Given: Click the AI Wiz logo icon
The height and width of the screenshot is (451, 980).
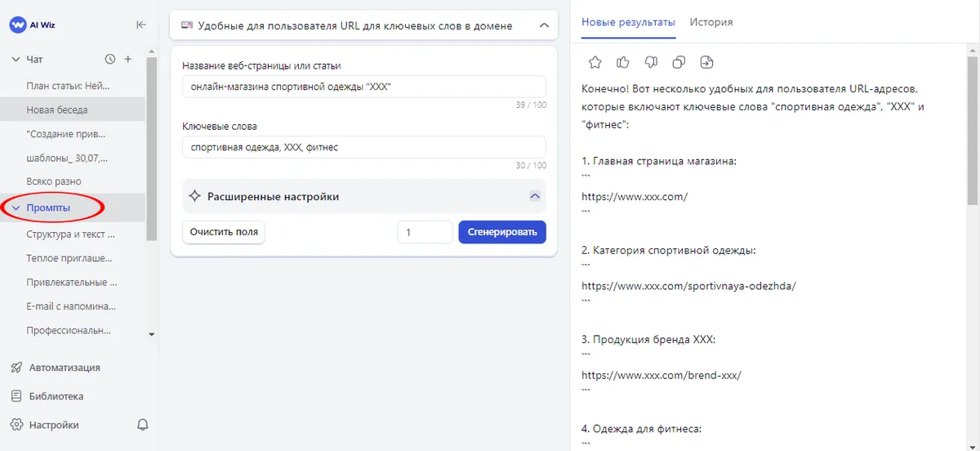Looking at the screenshot, I should [18, 25].
